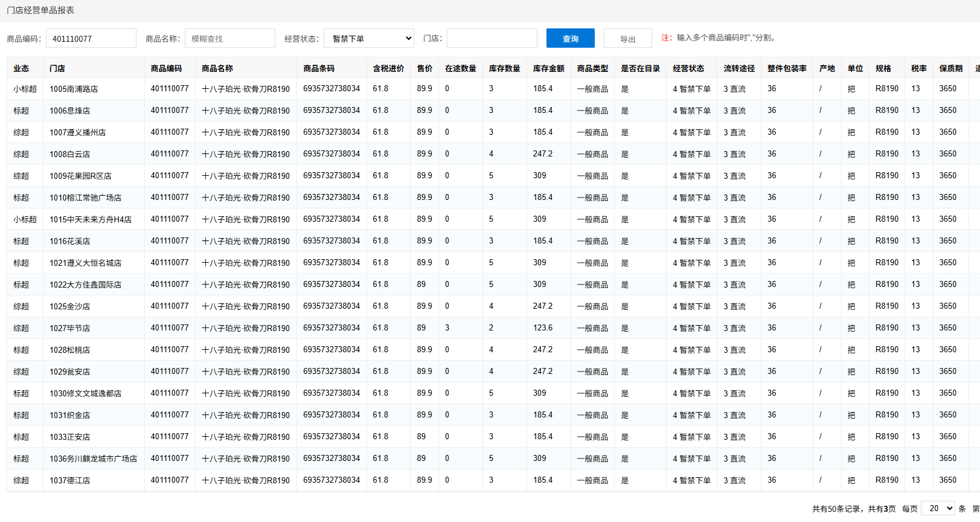Focus the 商品名称 fuzzy search field

pos(229,38)
